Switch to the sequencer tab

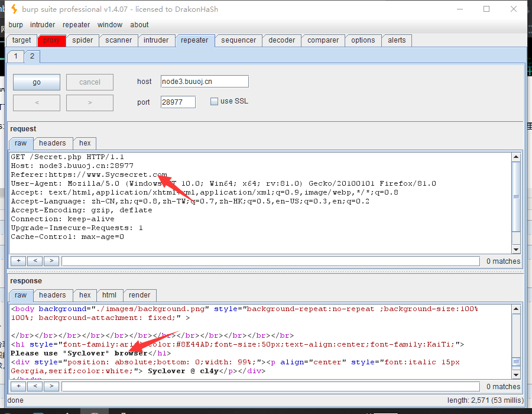(239, 40)
